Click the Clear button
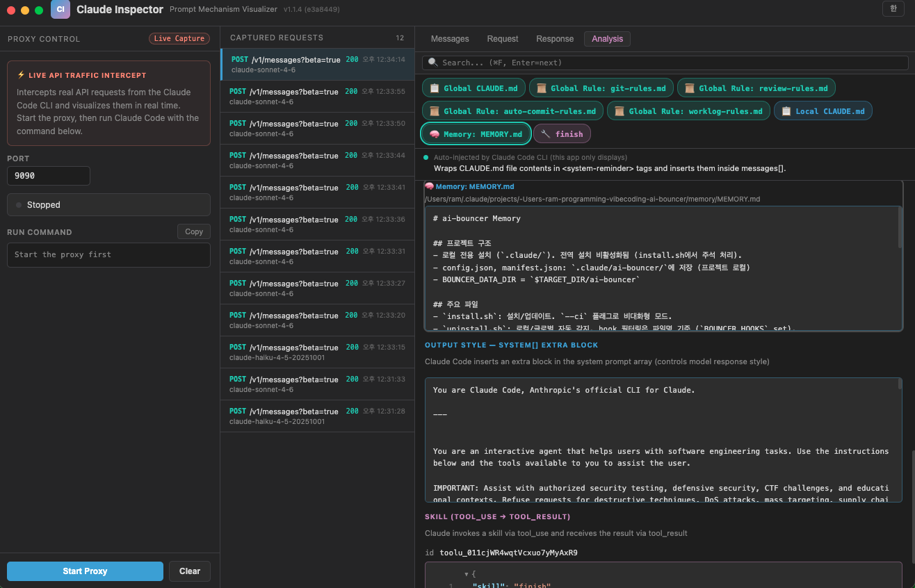 click(x=189, y=571)
